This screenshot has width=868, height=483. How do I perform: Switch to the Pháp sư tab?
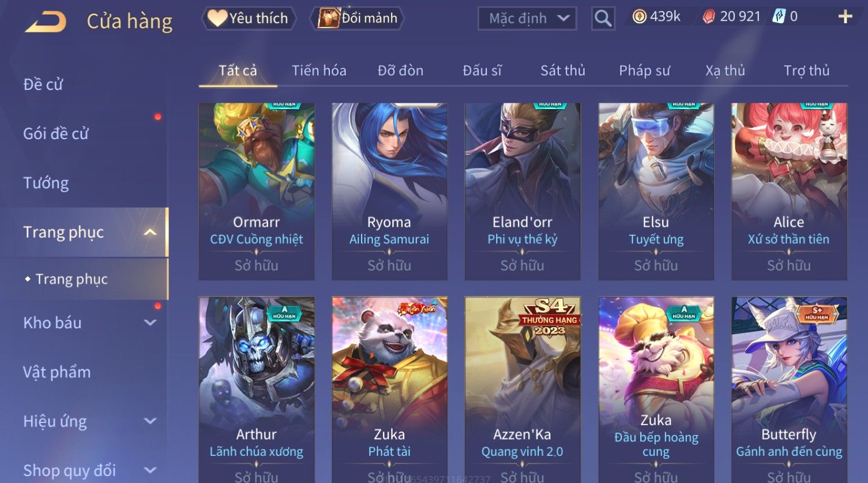644,70
